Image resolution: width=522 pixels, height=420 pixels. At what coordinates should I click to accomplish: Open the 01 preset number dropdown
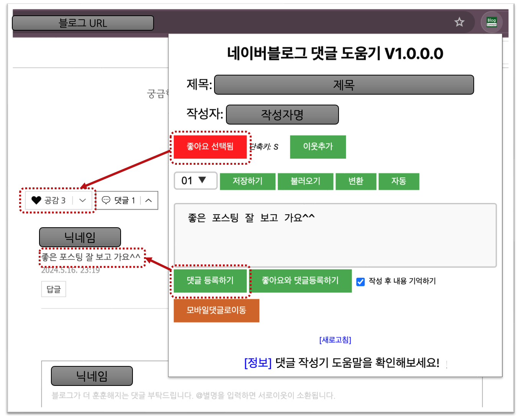[196, 180]
